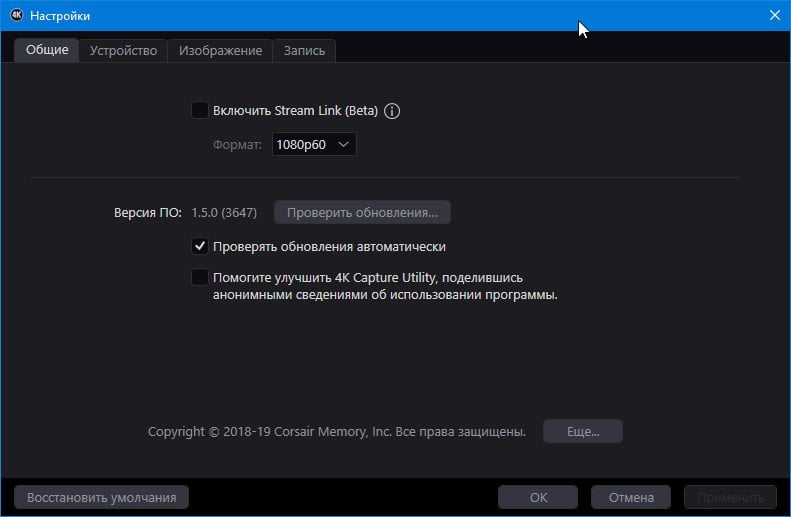
Task: Click the Copyright Corsair Memory text
Action: click(336, 432)
